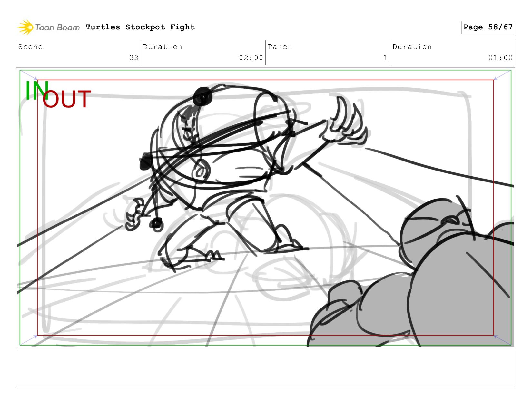
Task: Click the scene duration value 02:00
Action: (x=251, y=58)
